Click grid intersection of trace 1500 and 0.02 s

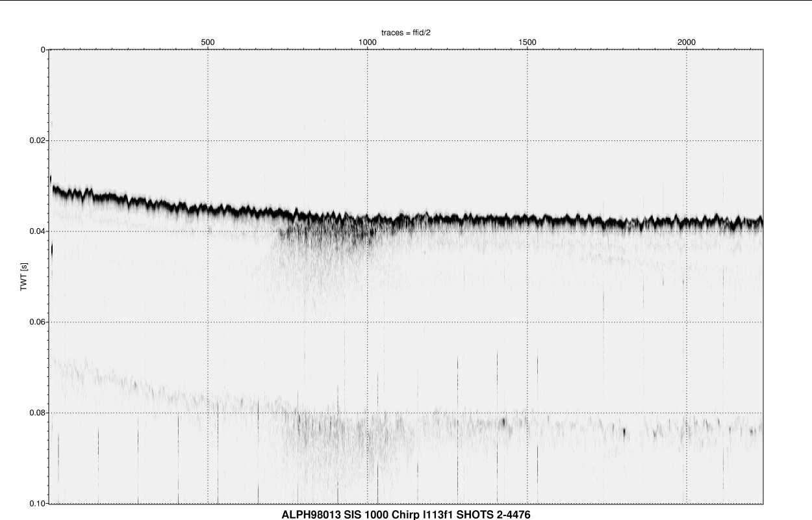(x=527, y=140)
